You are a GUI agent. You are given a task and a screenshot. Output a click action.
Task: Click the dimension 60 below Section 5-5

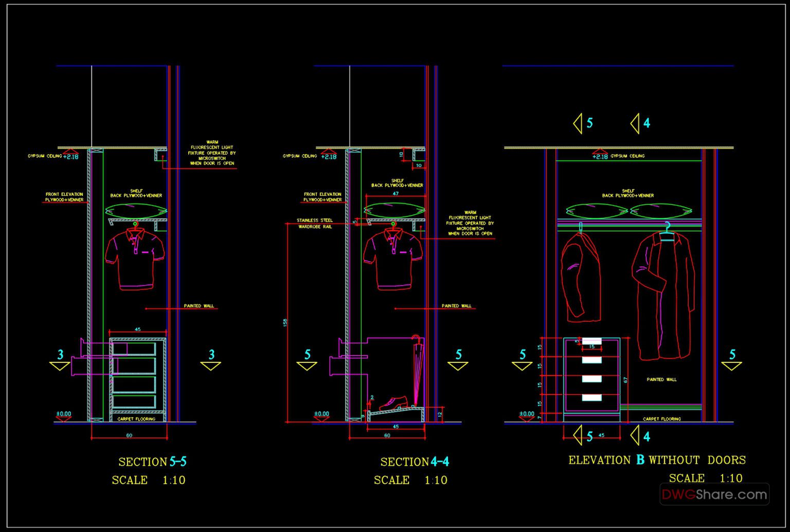130,434
